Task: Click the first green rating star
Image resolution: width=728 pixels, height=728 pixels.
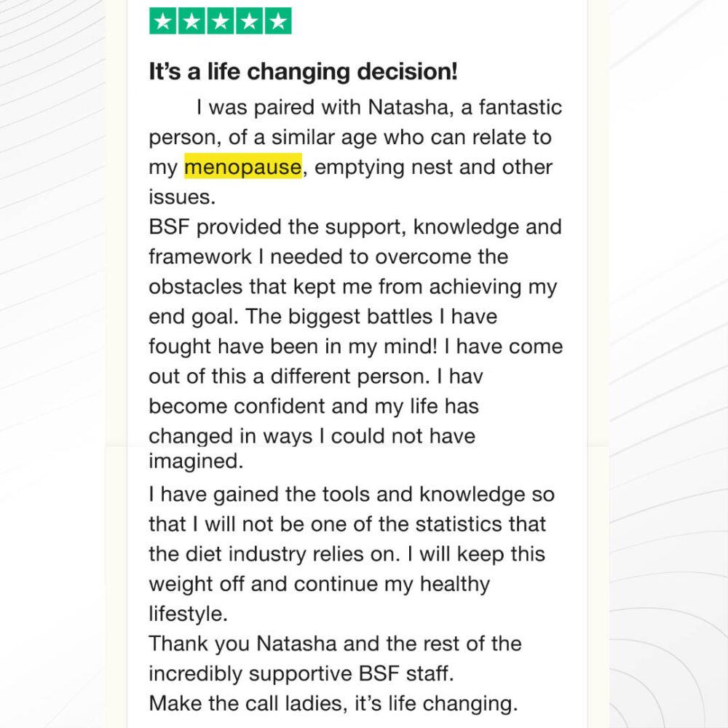Action: point(162,21)
